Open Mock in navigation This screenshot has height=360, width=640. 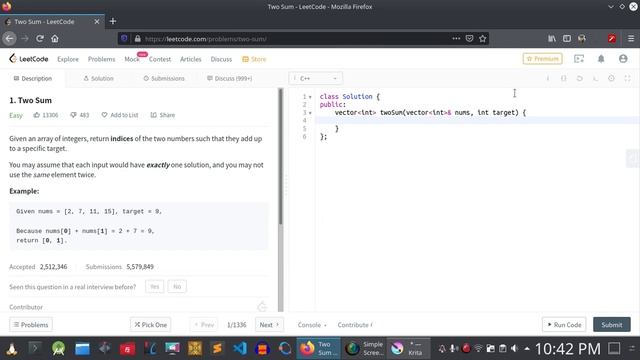point(132,59)
